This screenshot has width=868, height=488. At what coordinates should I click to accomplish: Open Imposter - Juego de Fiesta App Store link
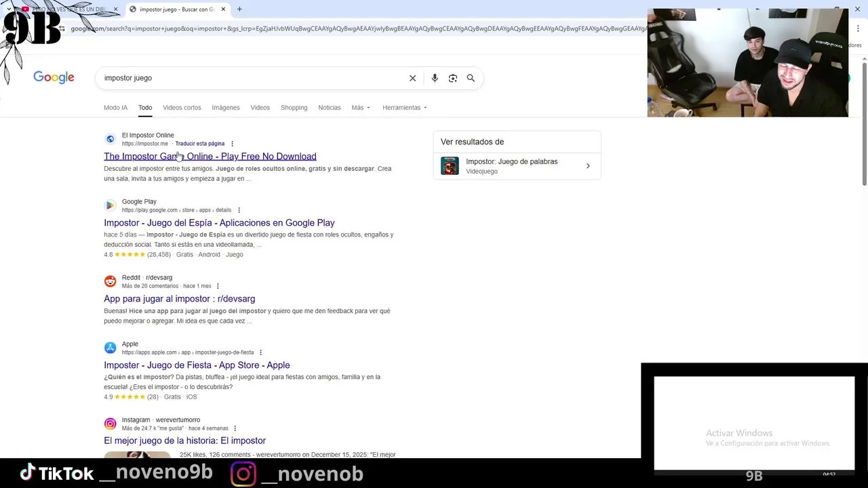[x=197, y=365]
